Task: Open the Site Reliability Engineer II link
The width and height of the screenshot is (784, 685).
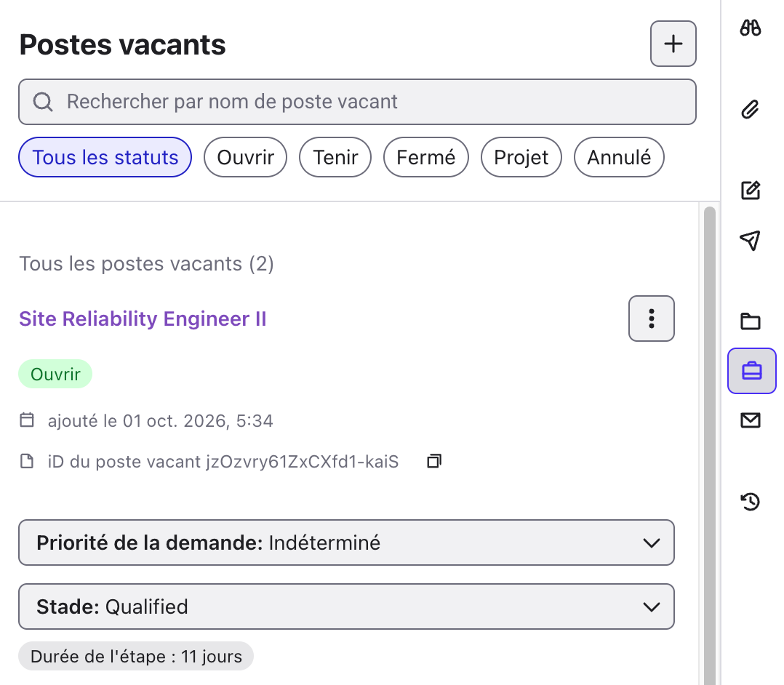Action: coord(143,319)
